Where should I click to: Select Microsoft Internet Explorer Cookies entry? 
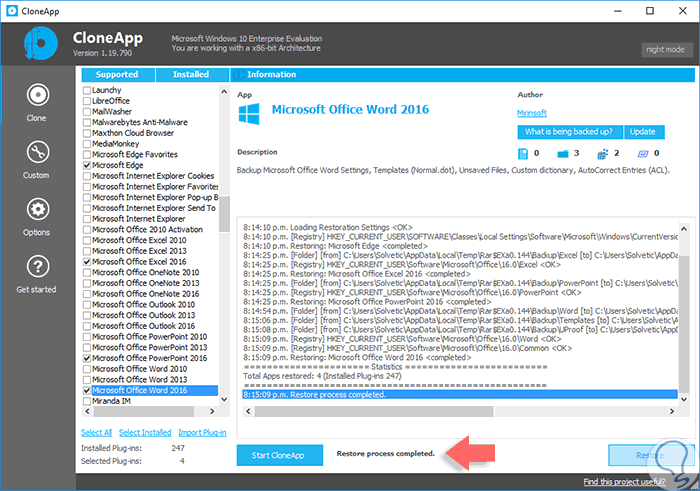pyautogui.click(x=153, y=176)
